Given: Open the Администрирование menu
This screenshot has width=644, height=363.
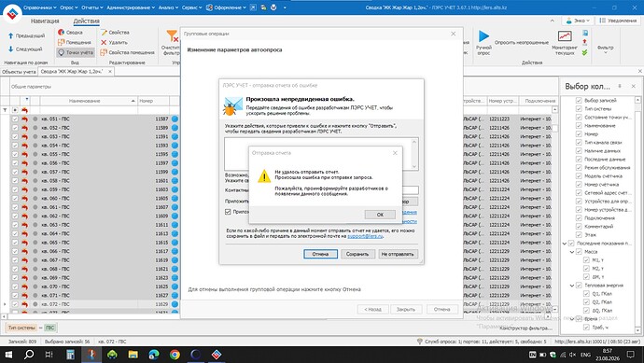Looking at the screenshot, I should pos(131,7).
